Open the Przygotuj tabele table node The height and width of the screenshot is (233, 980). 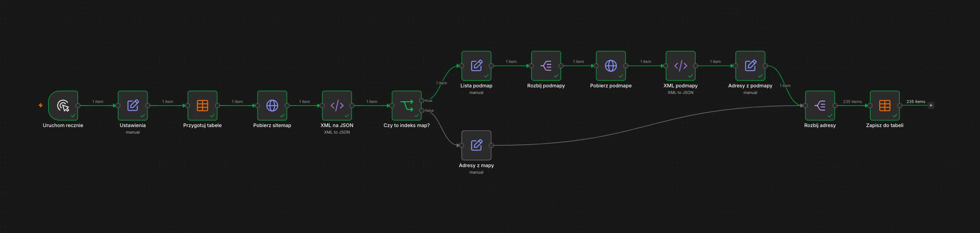click(x=202, y=105)
